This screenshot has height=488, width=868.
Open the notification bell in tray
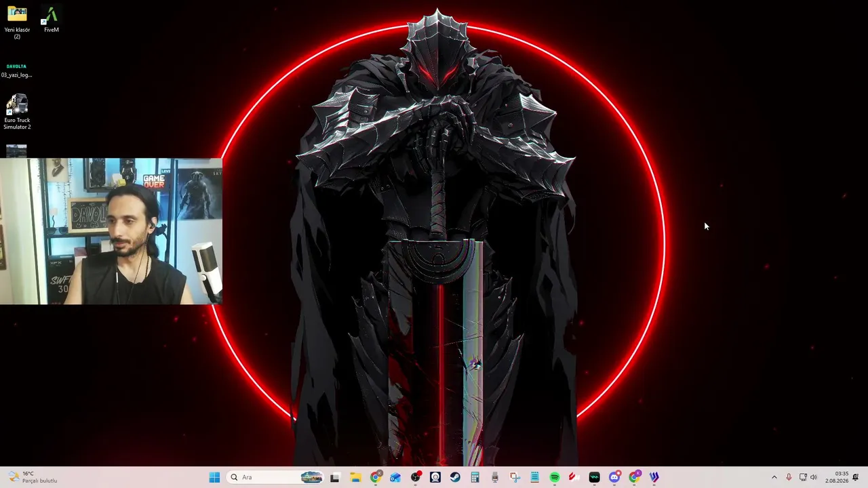856,477
